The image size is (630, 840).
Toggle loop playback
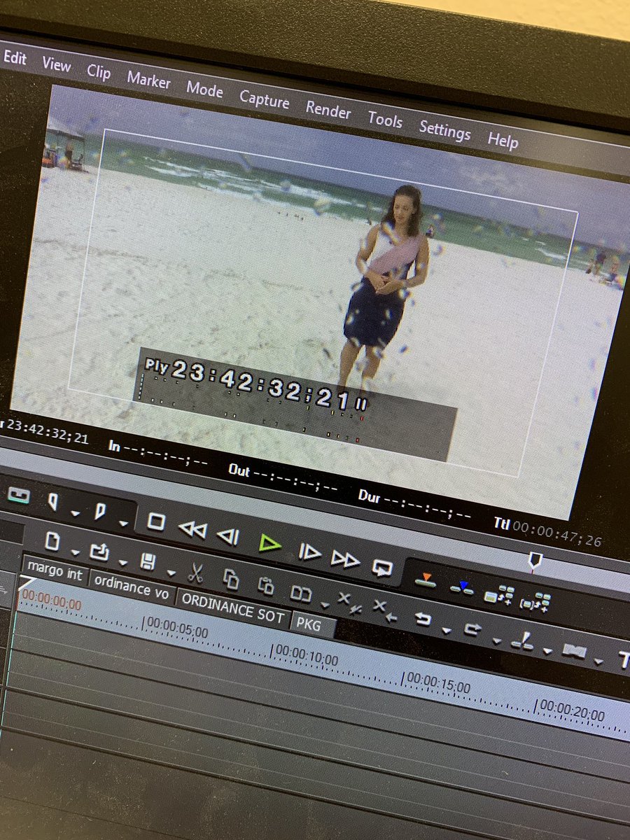382,567
